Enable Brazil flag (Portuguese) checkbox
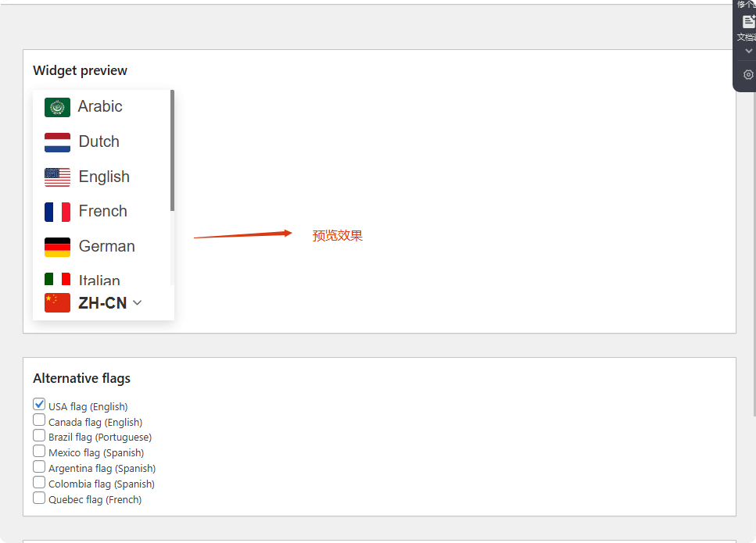This screenshot has height=543, width=756. coord(39,436)
